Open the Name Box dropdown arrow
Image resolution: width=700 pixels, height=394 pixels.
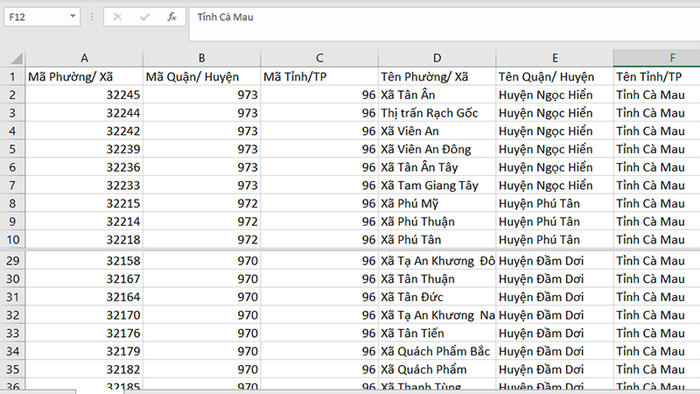(72, 17)
